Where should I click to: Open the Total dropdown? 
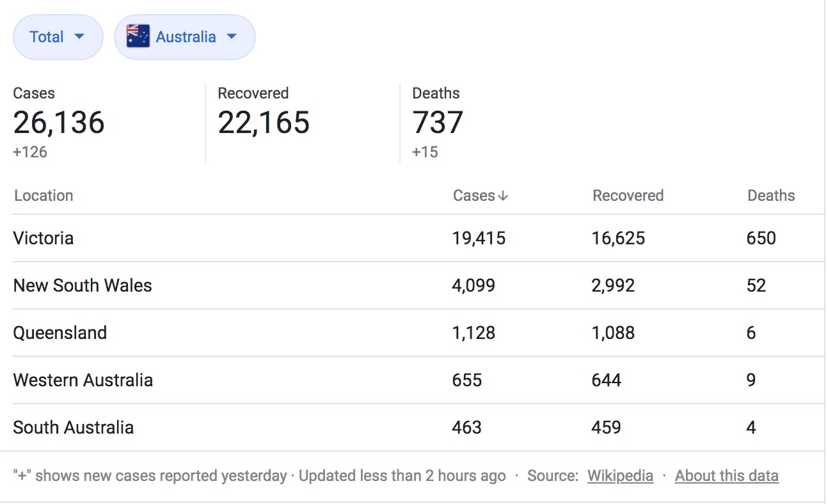(x=58, y=37)
